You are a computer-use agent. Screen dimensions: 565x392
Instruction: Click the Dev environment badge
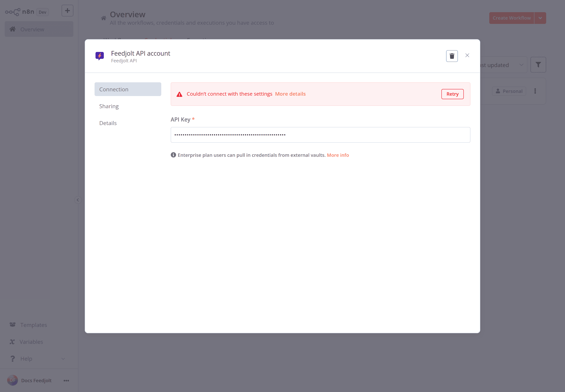click(43, 12)
